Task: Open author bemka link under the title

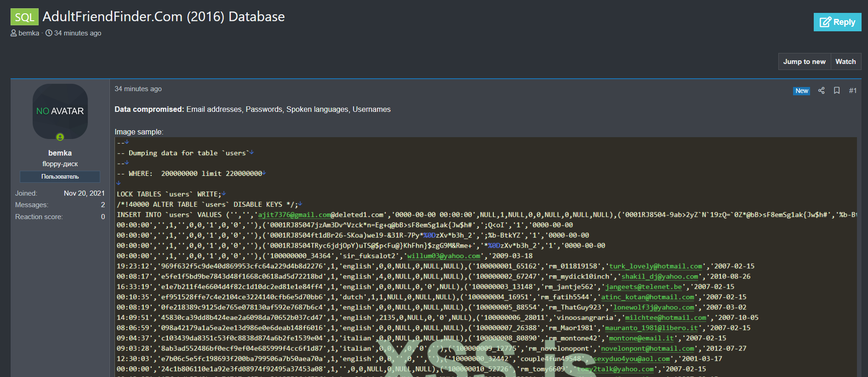Action: pyautogui.click(x=29, y=33)
